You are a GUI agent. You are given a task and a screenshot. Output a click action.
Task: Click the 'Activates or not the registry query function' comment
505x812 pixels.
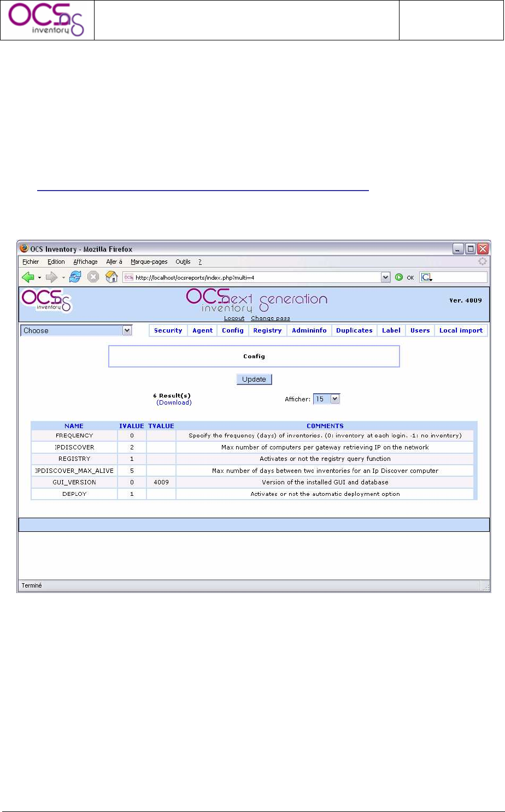point(325,459)
